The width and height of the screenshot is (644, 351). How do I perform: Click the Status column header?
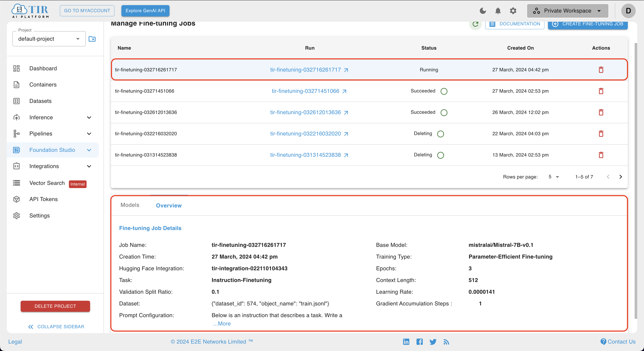tap(429, 48)
